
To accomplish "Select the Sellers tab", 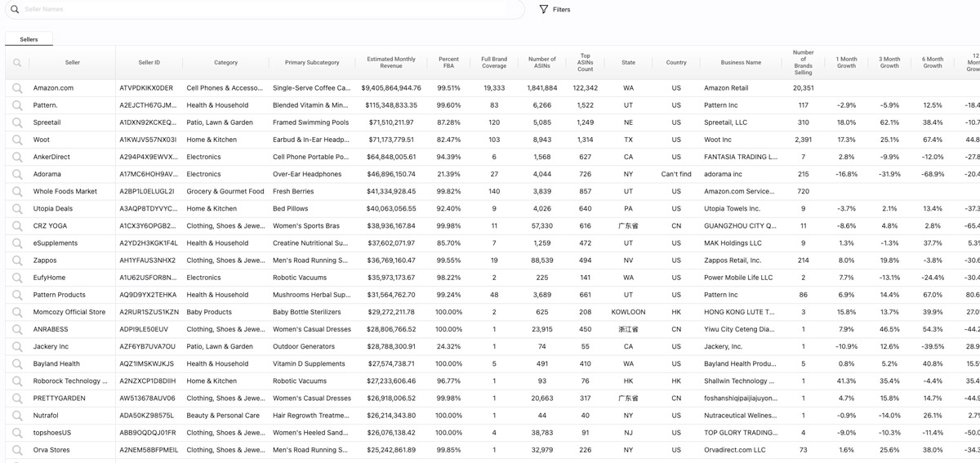I will point(29,39).
